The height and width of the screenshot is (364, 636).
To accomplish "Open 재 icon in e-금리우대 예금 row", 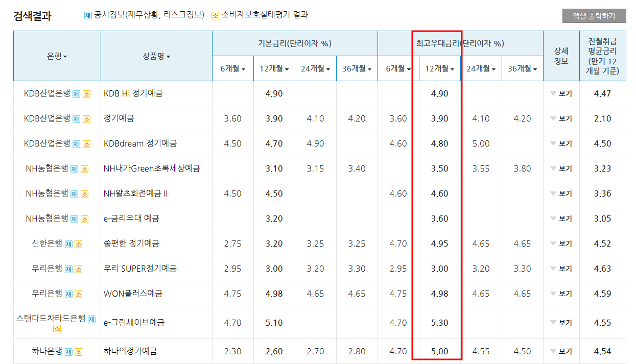I will [74, 219].
